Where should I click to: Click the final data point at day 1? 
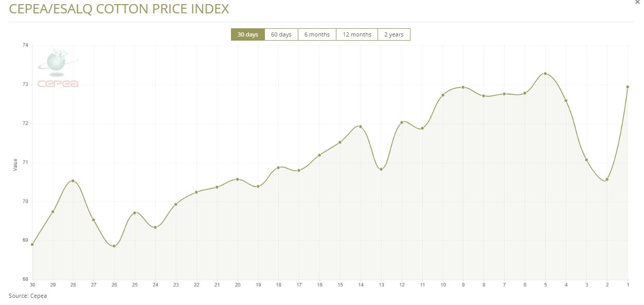[x=628, y=87]
